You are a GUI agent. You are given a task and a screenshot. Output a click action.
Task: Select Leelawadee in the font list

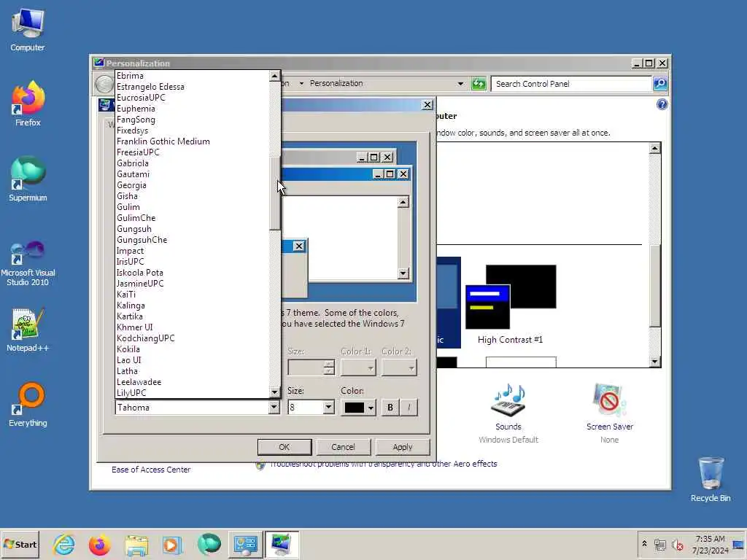[193, 382]
